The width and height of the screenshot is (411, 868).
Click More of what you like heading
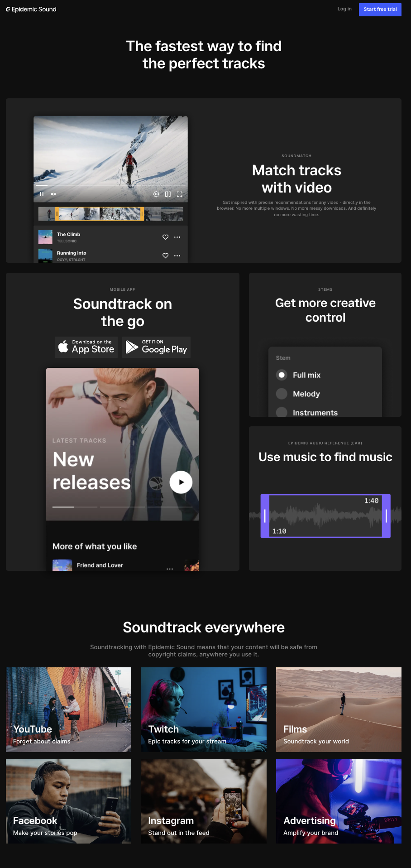tap(95, 546)
